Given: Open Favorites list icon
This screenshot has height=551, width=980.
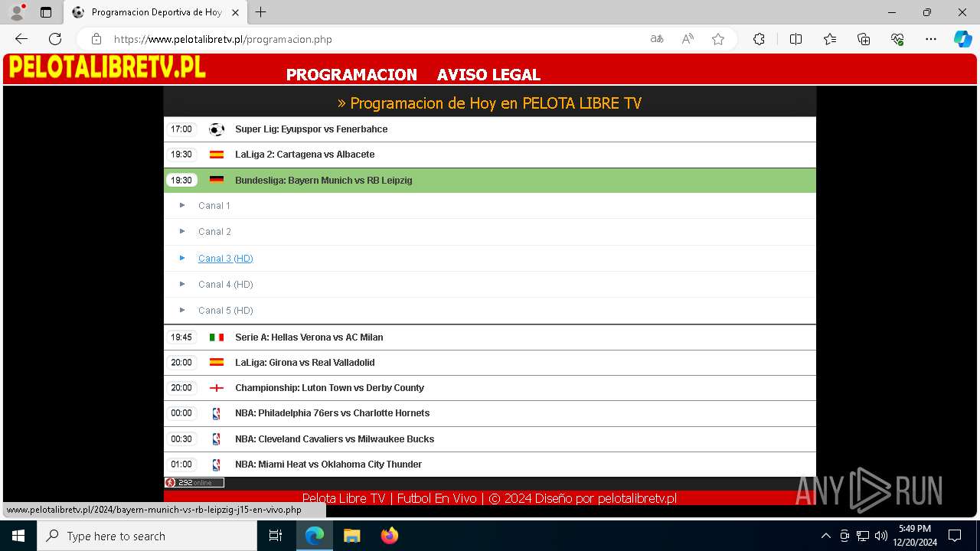Looking at the screenshot, I should 830,39.
